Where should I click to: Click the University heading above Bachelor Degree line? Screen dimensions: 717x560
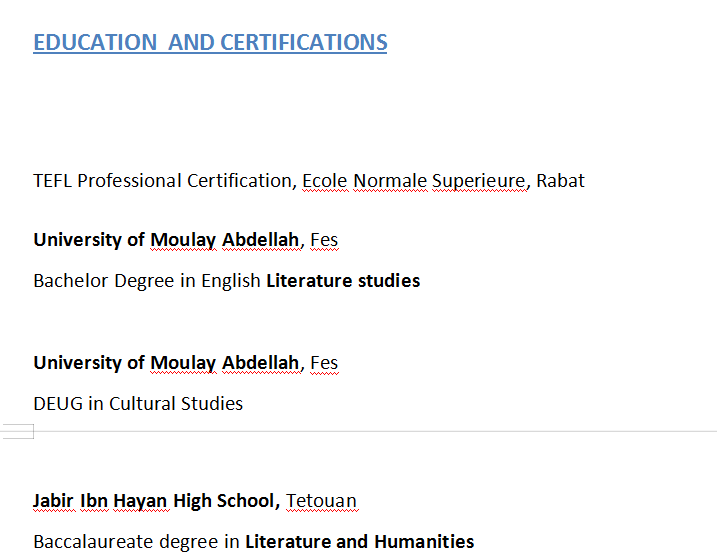(x=166, y=240)
